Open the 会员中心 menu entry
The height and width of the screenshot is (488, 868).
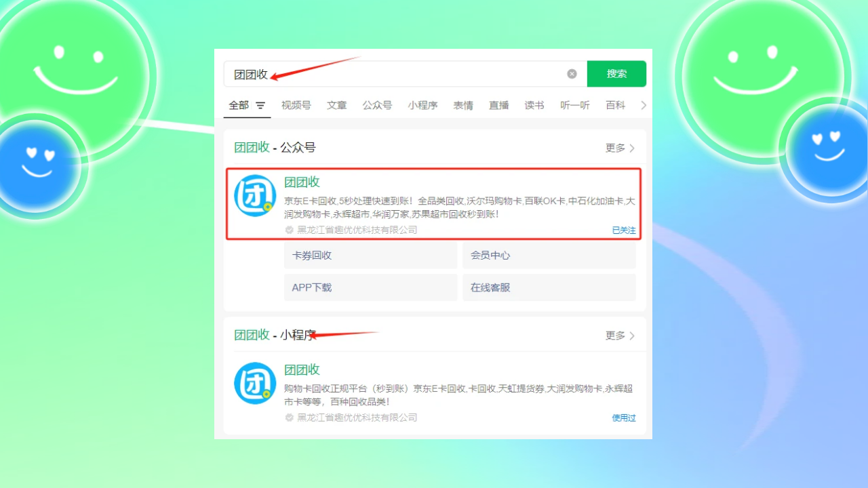549,256
